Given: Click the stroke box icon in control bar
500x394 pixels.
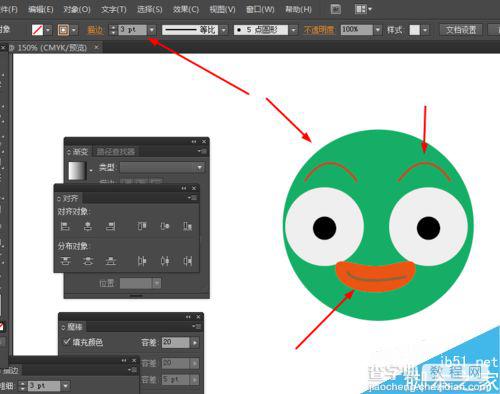Looking at the screenshot, I should click(63, 30).
